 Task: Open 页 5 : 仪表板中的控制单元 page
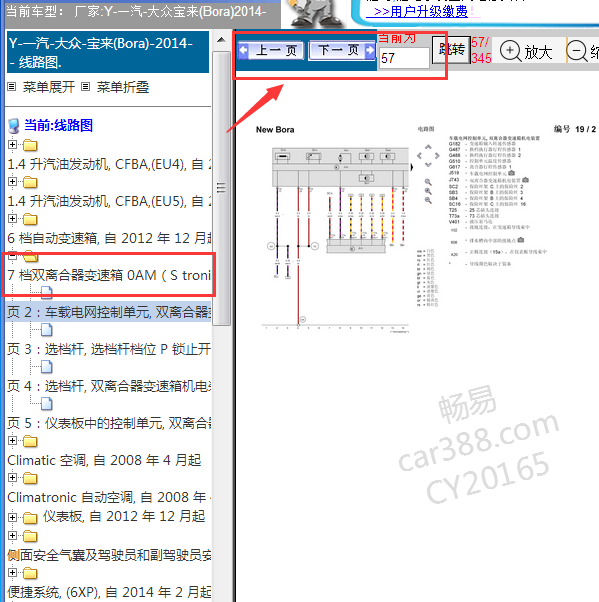(x=109, y=423)
